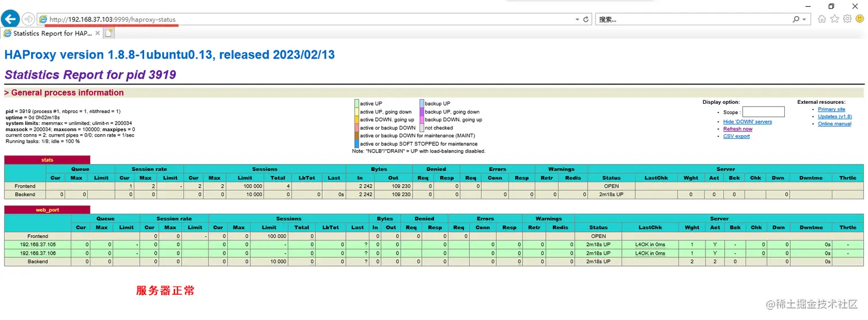Click the Scope input field
868x320 pixels.
(763, 112)
